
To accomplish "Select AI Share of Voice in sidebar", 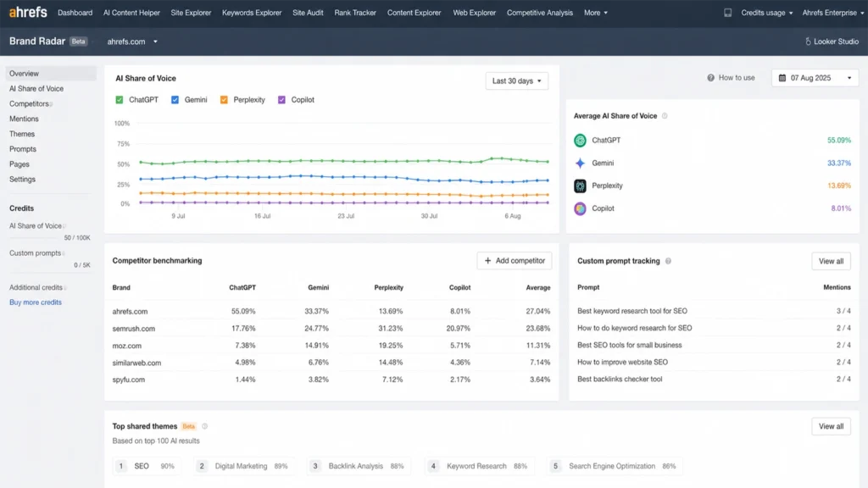I will (x=36, y=88).
